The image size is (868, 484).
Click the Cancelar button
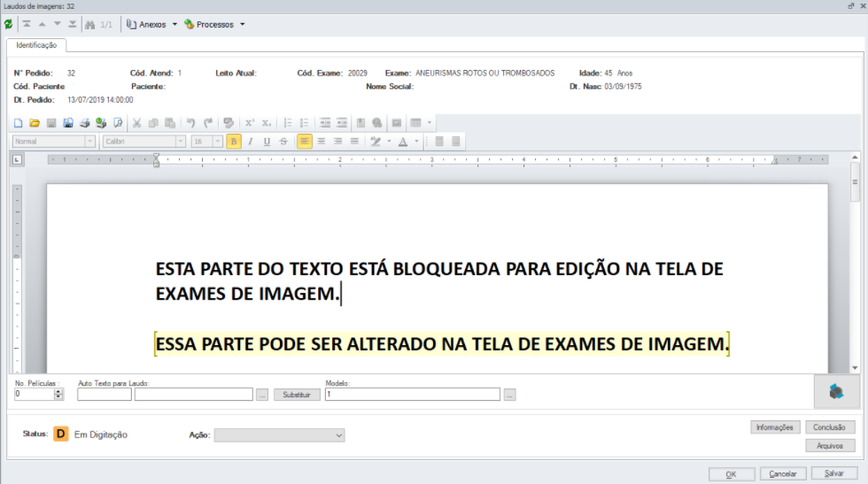(783, 474)
